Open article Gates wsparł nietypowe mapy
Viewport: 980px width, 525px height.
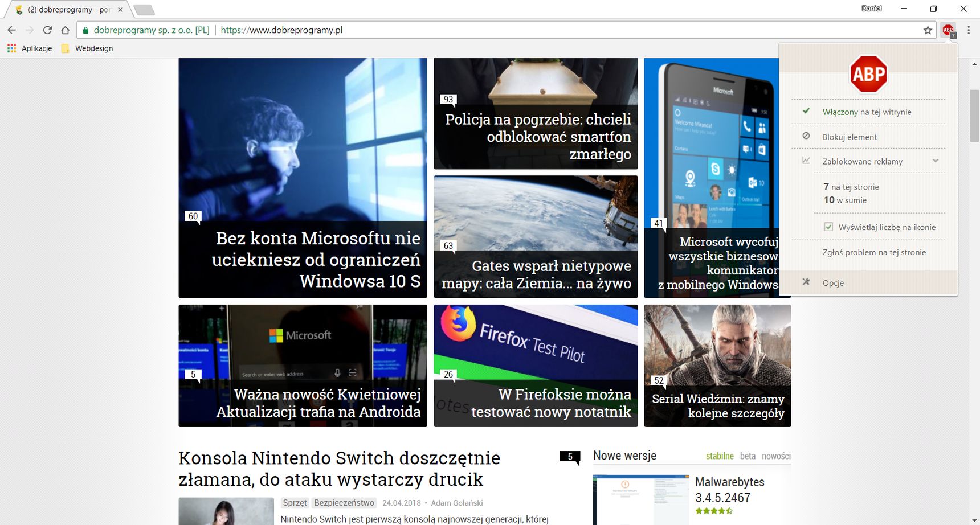point(536,274)
